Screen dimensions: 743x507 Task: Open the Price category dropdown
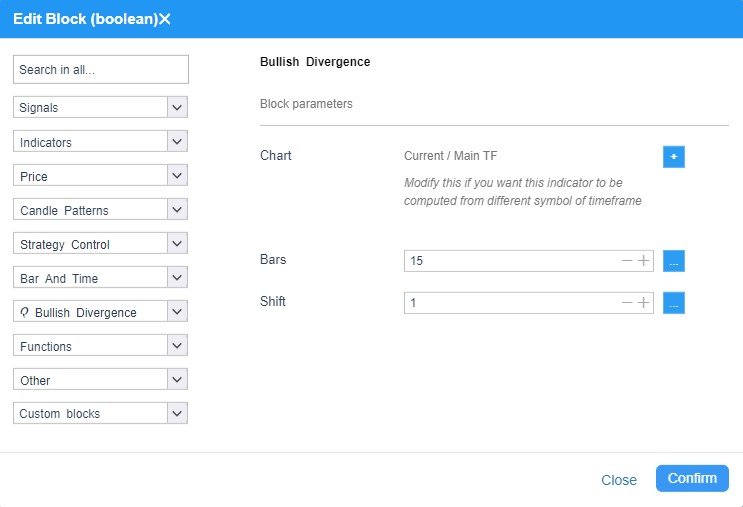click(x=177, y=175)
